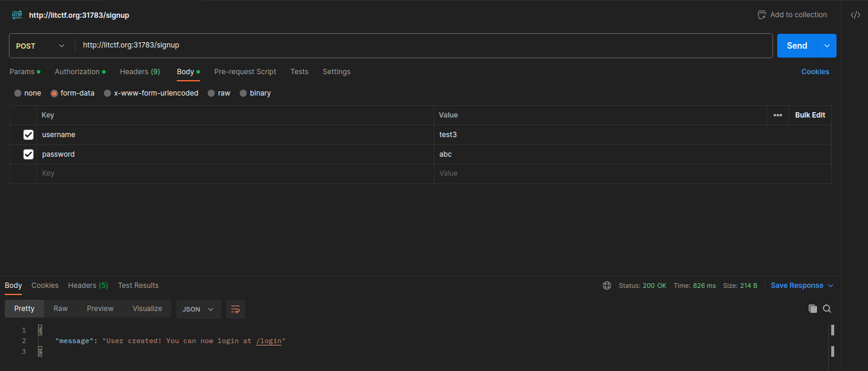Click the Add to collection icon

[762, 14]
